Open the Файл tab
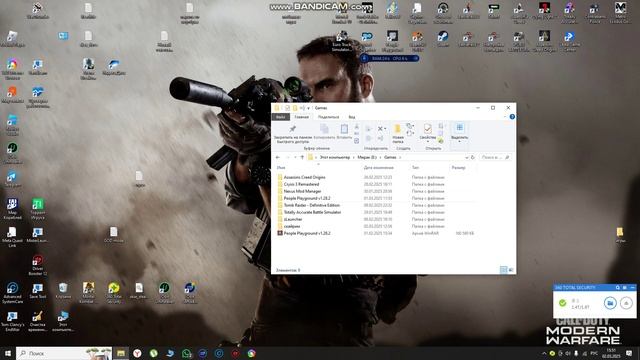The width and height of the screenshot is (640, 360). click(x=280, y=117)
